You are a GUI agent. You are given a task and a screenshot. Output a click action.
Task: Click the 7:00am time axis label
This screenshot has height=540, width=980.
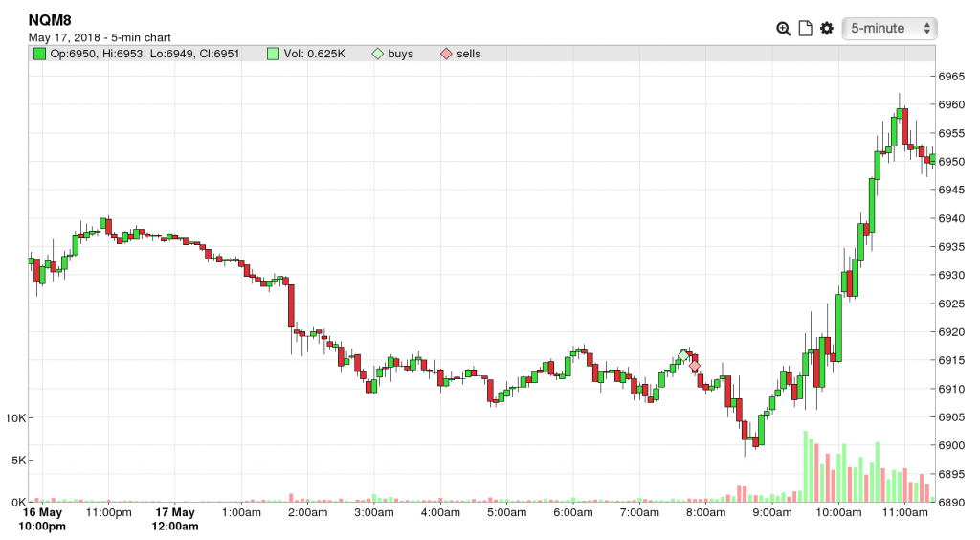pos(639,512)
